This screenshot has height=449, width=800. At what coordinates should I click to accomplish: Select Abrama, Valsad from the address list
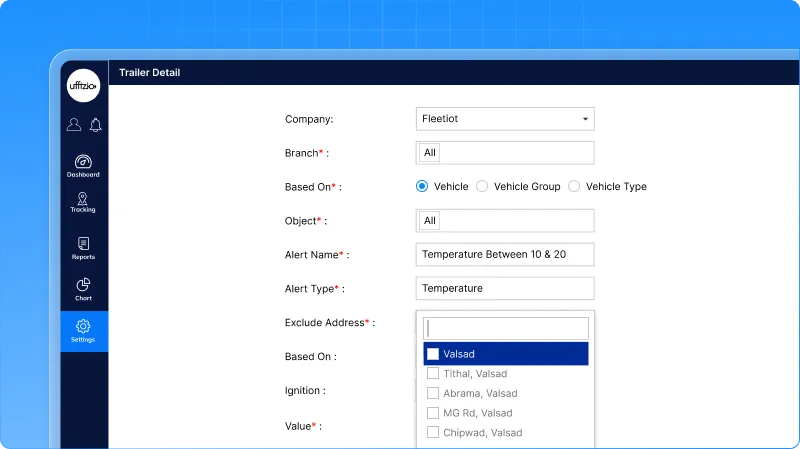point(433,393)
